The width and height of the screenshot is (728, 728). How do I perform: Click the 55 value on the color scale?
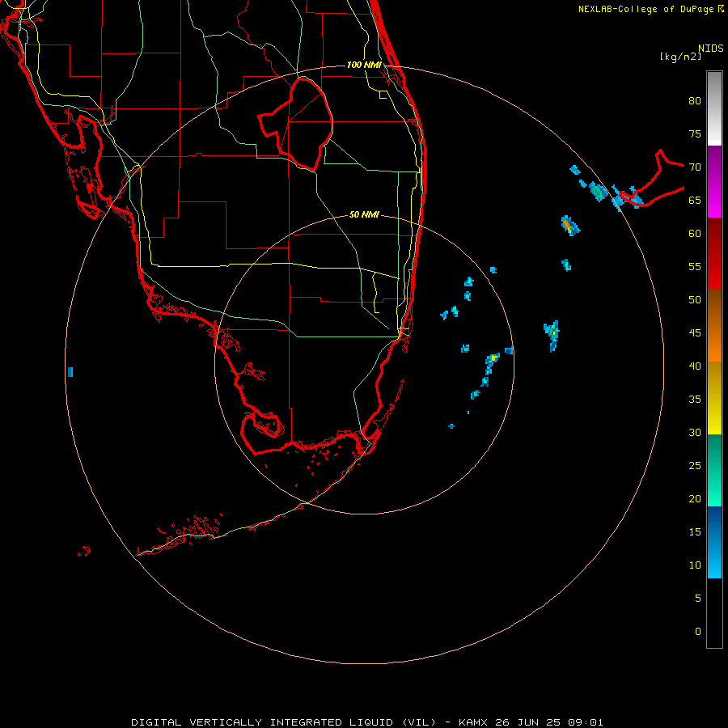click(695, 266)
